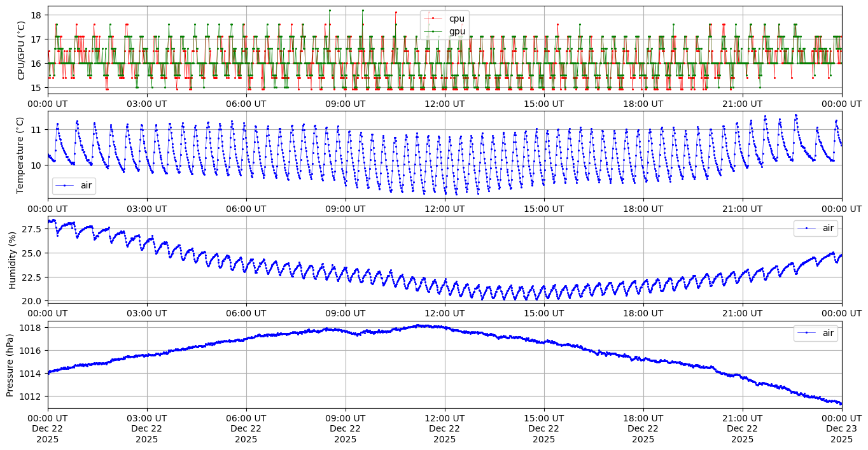Select the cpu legend text label
This screenshot has height=450, width=868.
tap(456, 18)
